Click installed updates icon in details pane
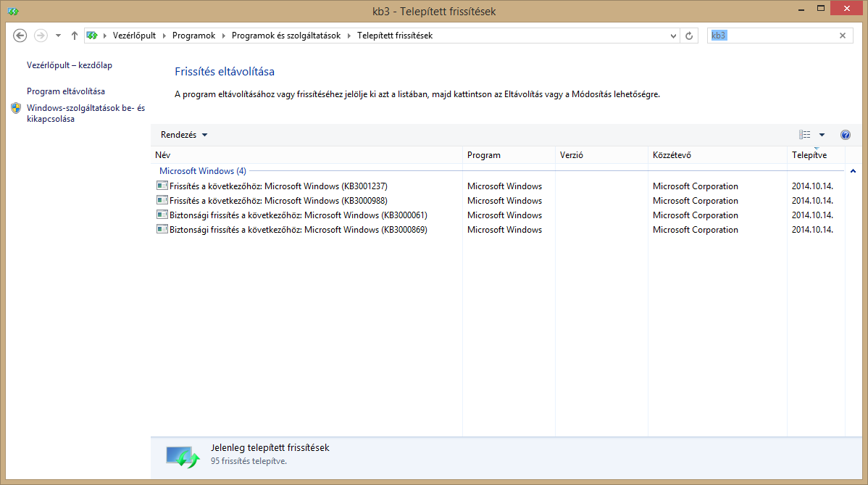The height and width of the screenshot is (485, 868). tap(183, 457)
